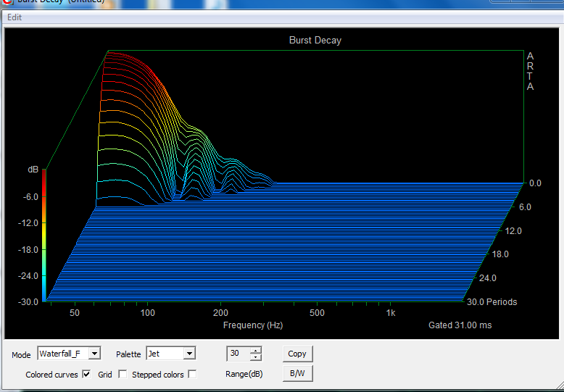Click the red peak of the waterfall curve

(x=111, y=53)
